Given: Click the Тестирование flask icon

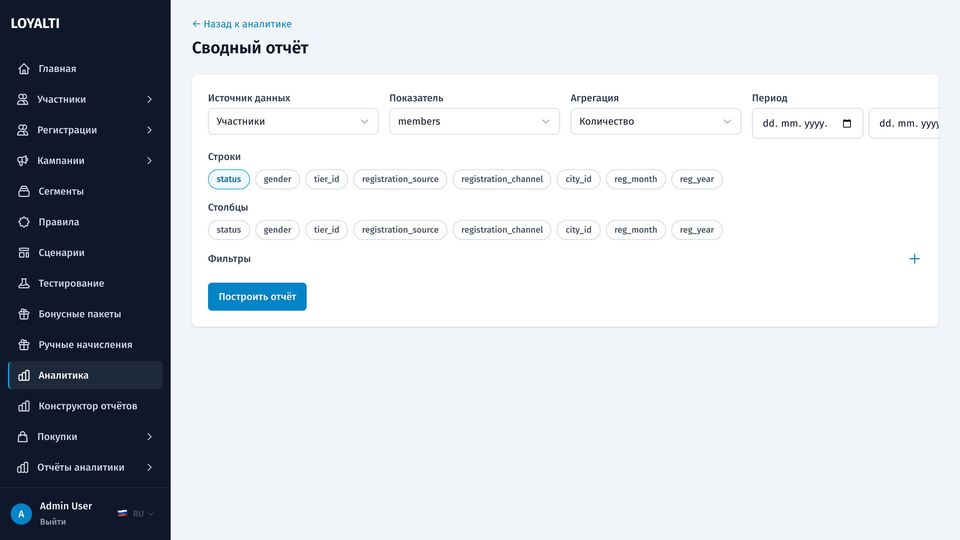Looking at the screenshot, I should coord(24,283).
